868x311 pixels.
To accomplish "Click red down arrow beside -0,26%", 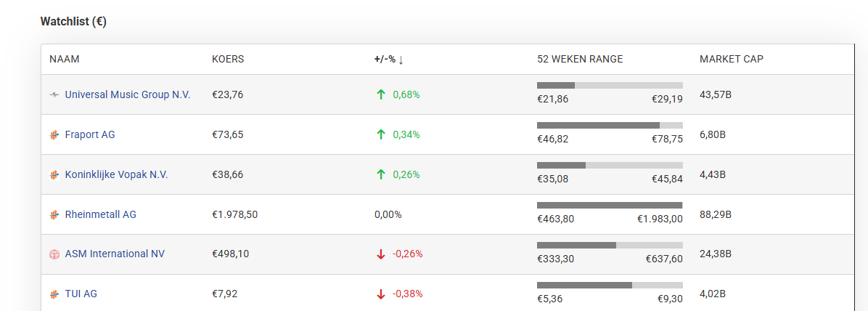I will [x=380, y=254].
